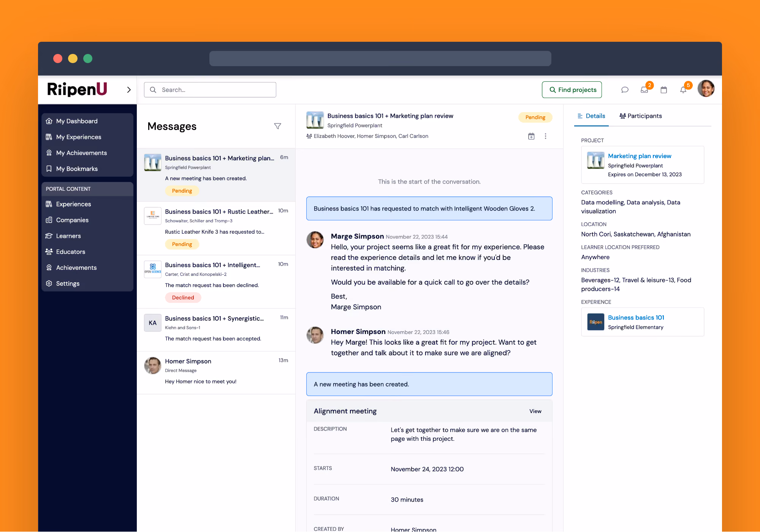This screenshot has width=760, height=532.
Task: Click the messages filter funnel icon
Action: (277, 126)
